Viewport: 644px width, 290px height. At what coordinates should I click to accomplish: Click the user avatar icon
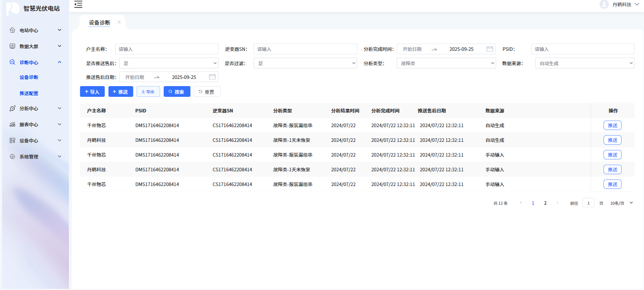point(604,4)
